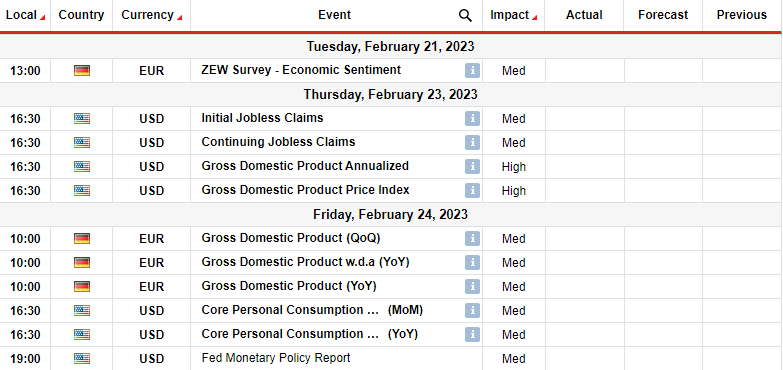The width and height of the screenshot is (783, 370).
Task: Open info icon for Core Personal Consumption (YoY)
Action: tap(472, 334)
